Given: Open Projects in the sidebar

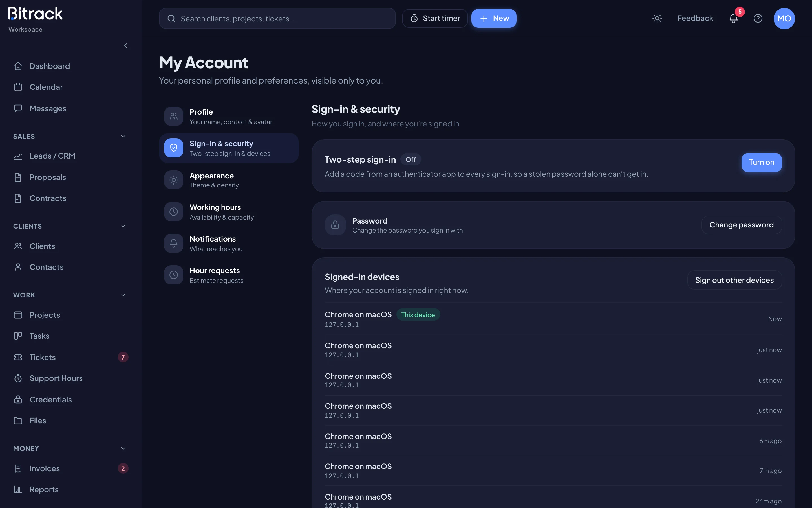Looking at the screenshot, I should [x=71, y=315].
